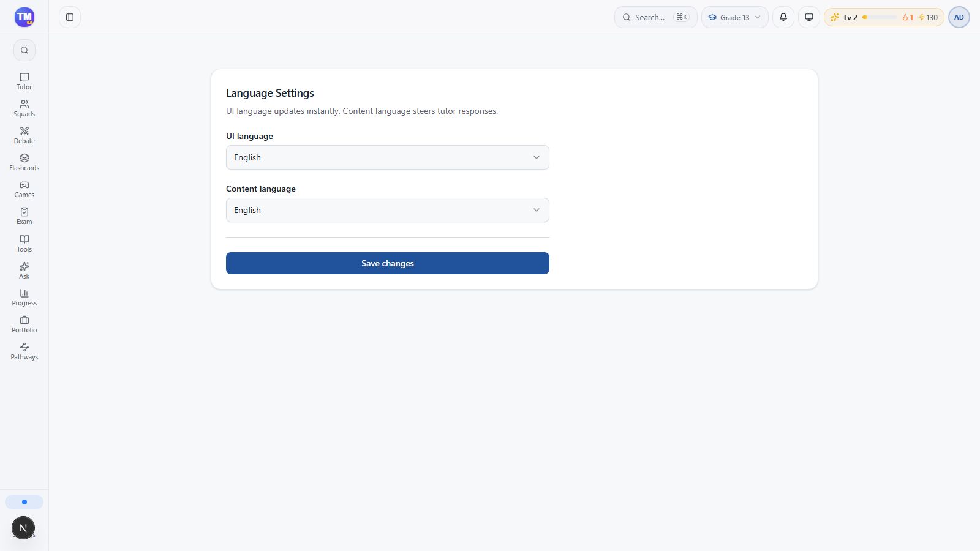Image resolution: width=980 pixels, height=551 pixels.
Task: Click the monitor display icon
Action: (x=809, y=17)
